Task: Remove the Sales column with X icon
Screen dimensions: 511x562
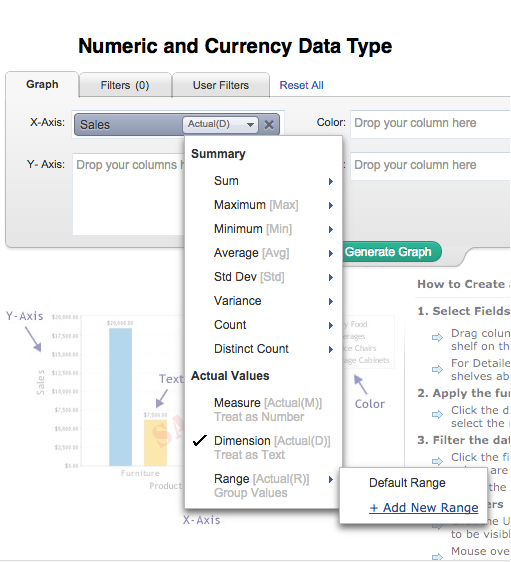Action: click(269, 124)
